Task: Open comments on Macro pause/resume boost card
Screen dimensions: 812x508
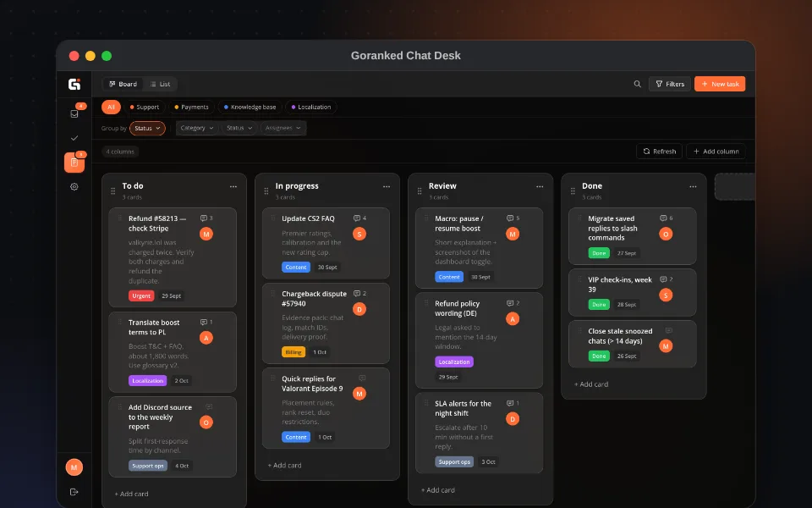Action: click(513, 218)
